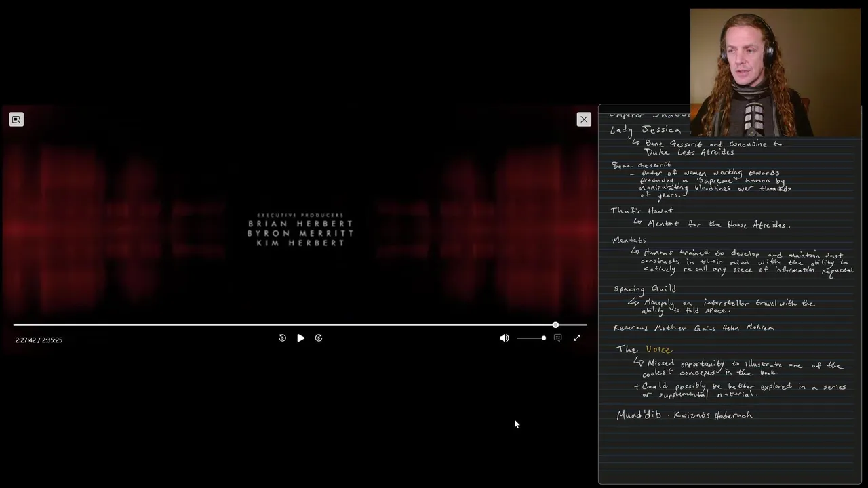Click the yellow word 'Voice' in notes

coord(658,350)
